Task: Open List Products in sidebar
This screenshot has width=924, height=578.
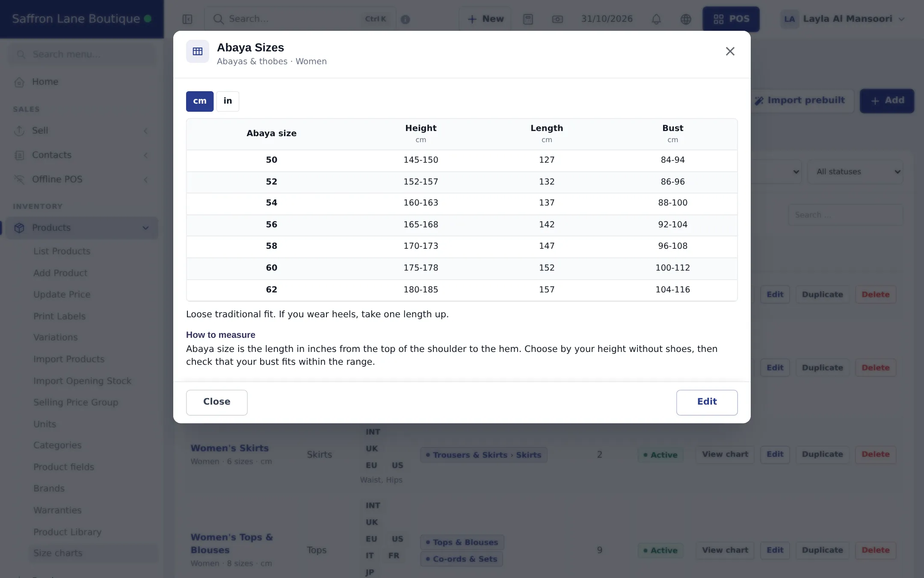Action: point(62,251)
